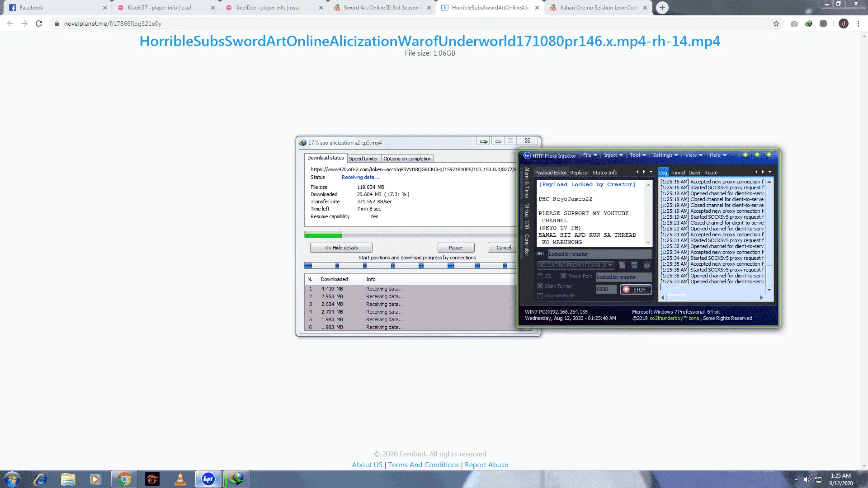Open Internet Explorer from the taskbar
Image resolution: width=868 pixels, height=488 pixels.
(x=40, y=479)
